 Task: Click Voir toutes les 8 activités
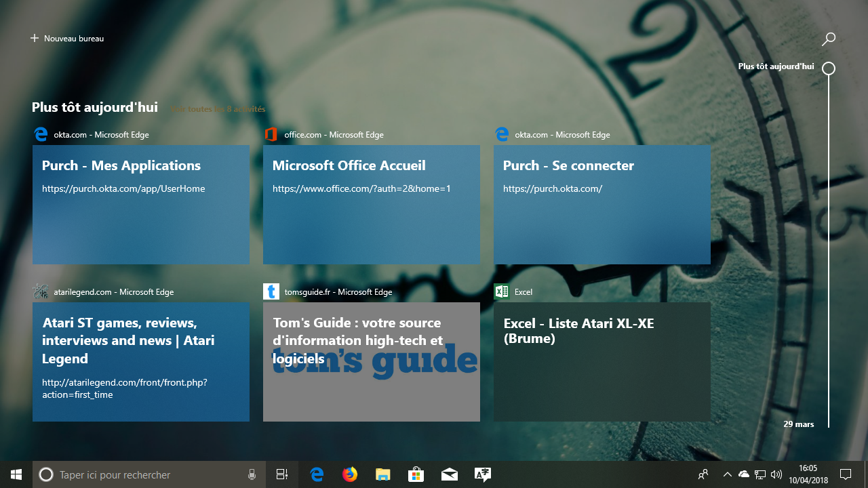[x=217, y=108]
